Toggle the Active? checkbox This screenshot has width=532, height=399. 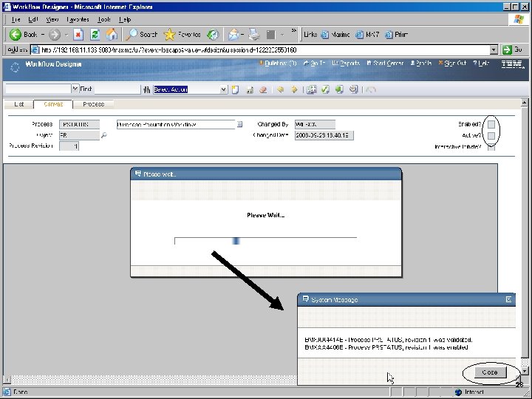tap(491, 136)
